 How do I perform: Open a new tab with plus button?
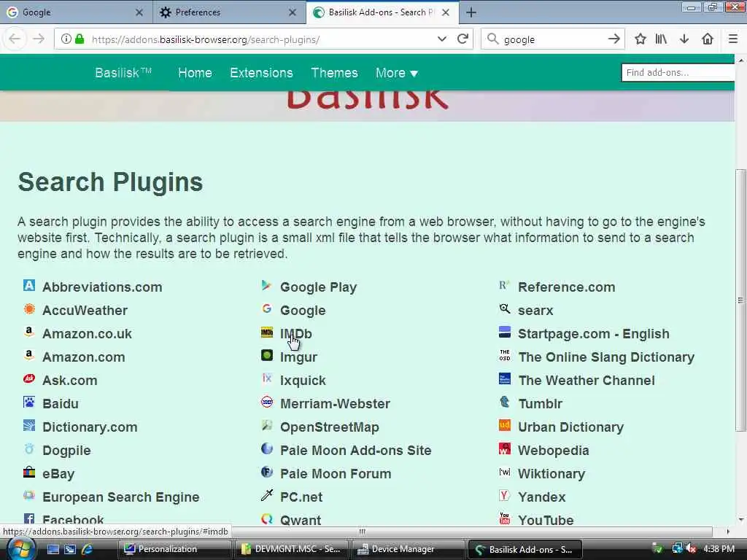pyautogui.click(x=471, y=12)
